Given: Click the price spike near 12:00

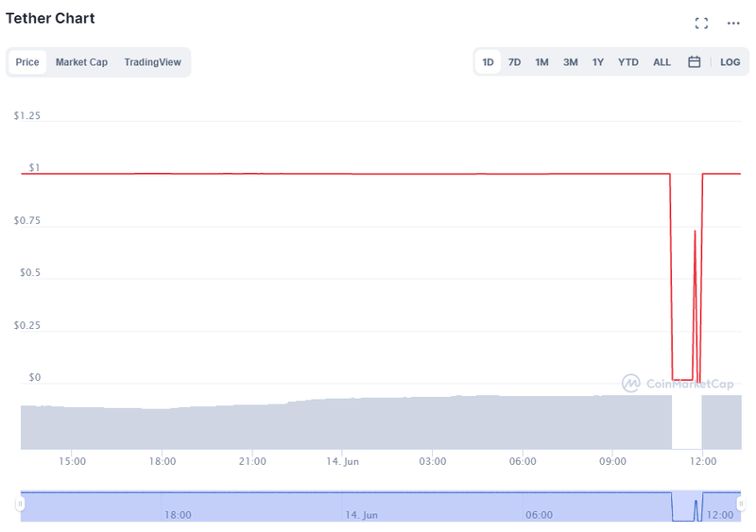Looking at the screenshot, I should (695, 232).
